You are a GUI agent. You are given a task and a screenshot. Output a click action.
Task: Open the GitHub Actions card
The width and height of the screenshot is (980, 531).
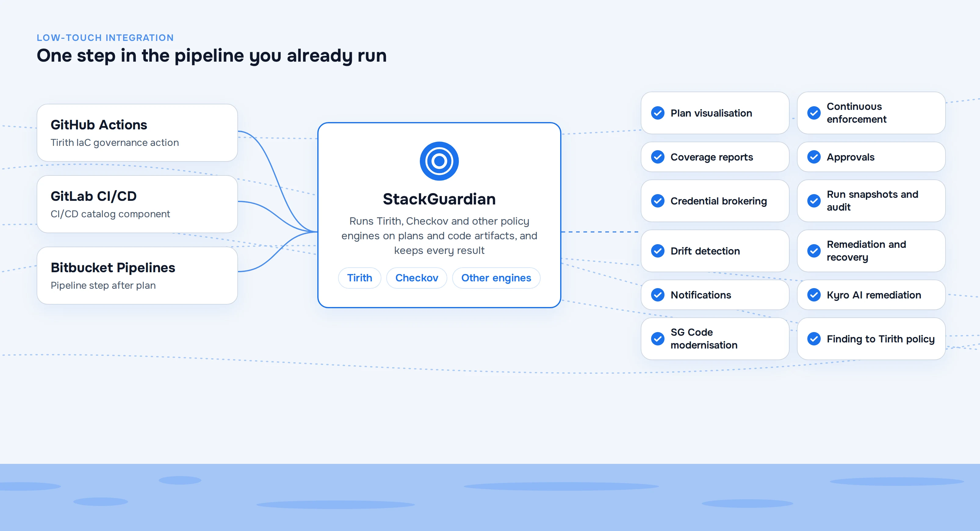(x=137, y=133)
